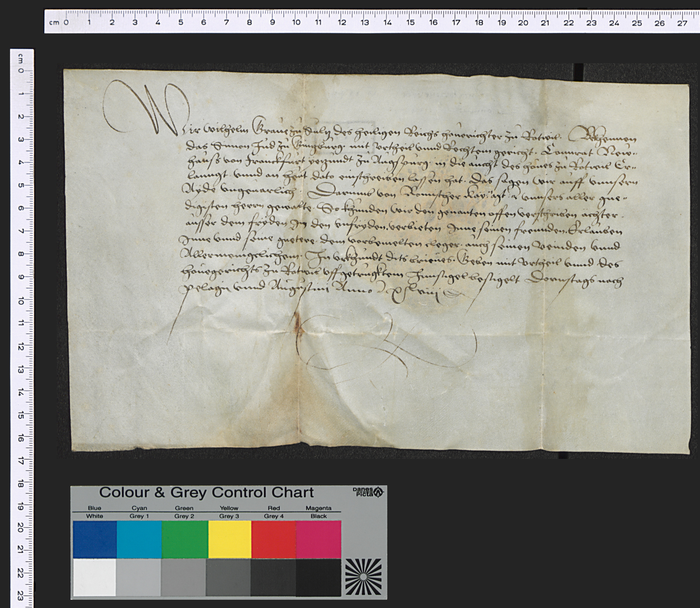The width and height of the screenshot is (700, 608).
Task: Select the Red colour patch
Action: click(274, 539)
